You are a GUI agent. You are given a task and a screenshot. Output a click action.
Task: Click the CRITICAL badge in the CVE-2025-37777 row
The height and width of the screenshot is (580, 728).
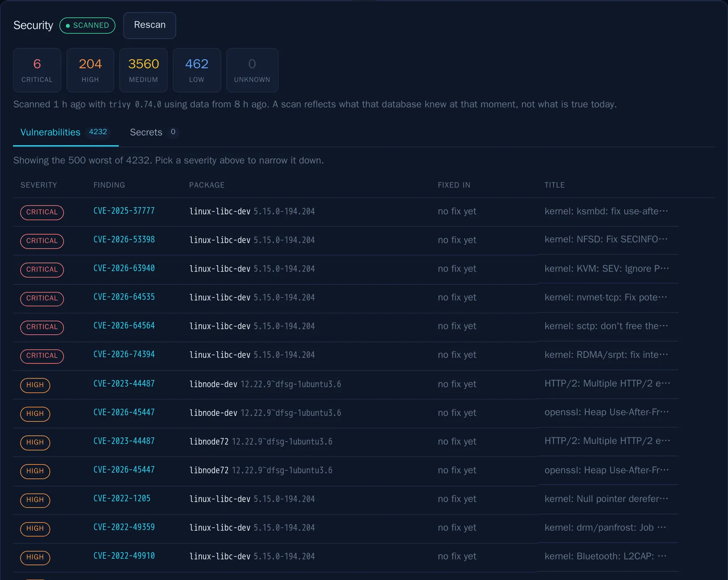42,212
